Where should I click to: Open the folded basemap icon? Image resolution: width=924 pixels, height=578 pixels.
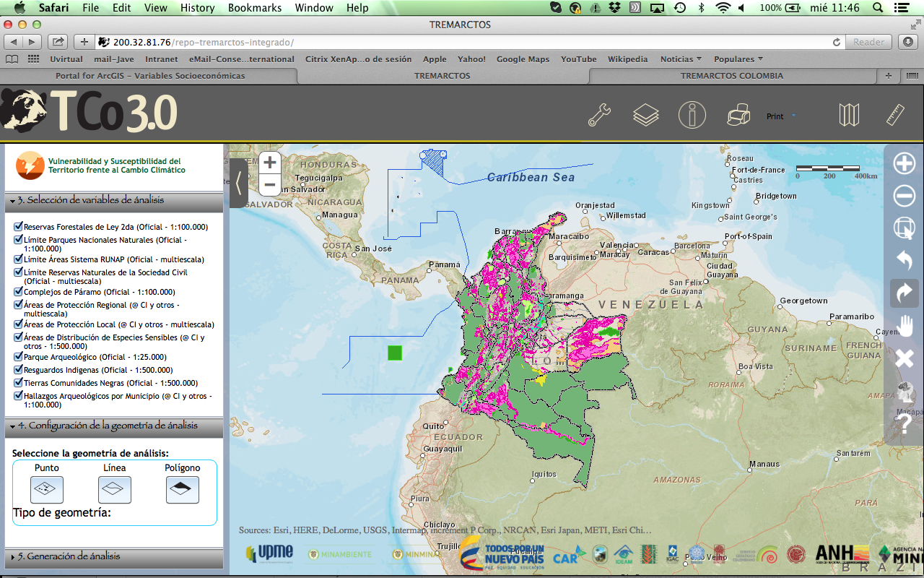pyautogui.click(x=849, y=115)
